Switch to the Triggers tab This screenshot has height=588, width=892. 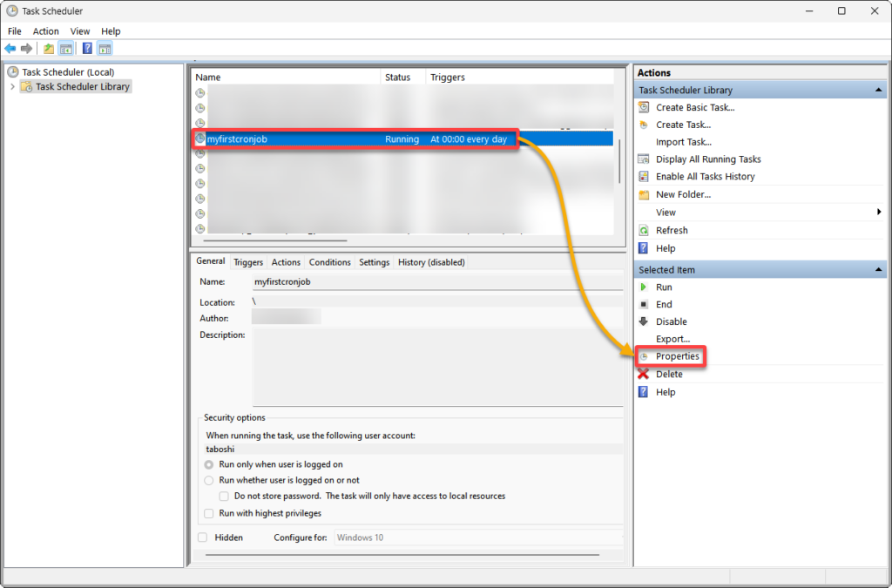247,261
